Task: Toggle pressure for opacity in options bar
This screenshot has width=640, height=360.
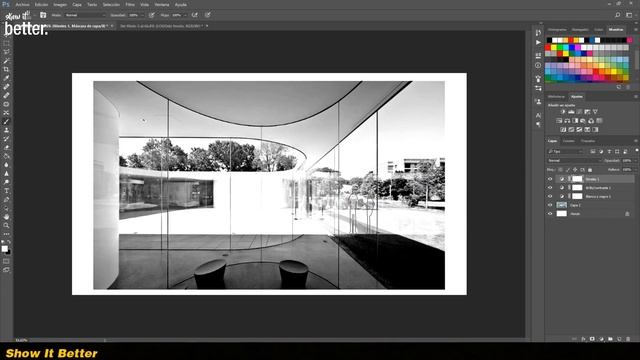Action: 152,15
